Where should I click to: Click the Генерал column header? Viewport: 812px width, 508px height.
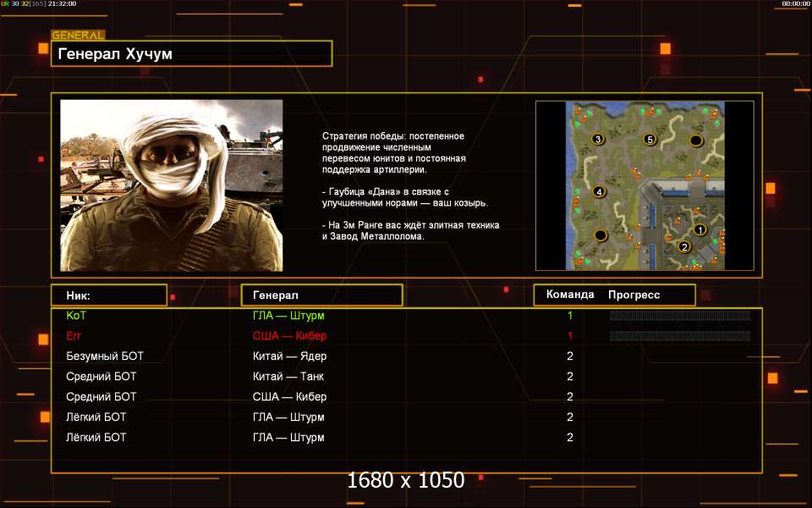click(322, 295)
